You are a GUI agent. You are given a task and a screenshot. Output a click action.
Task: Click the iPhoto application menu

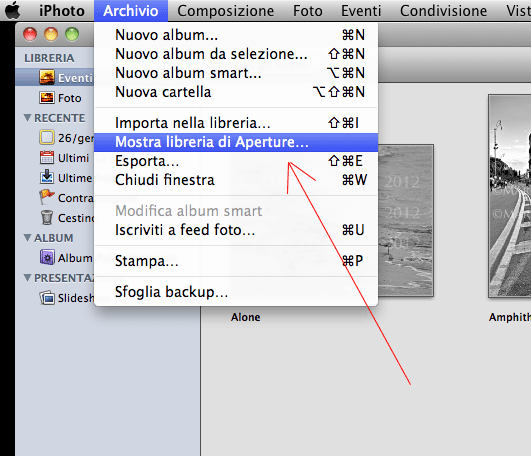coord(62,11)
